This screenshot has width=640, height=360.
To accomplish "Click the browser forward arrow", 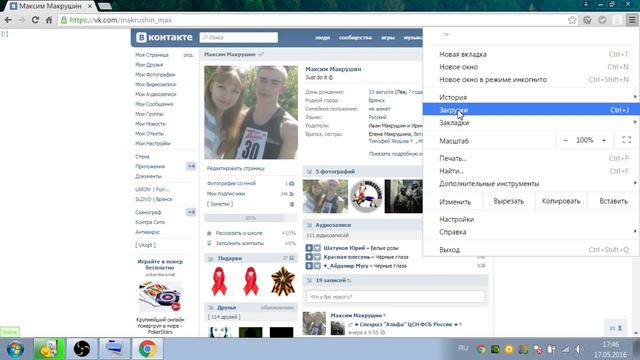I will (x=22, y=20).
